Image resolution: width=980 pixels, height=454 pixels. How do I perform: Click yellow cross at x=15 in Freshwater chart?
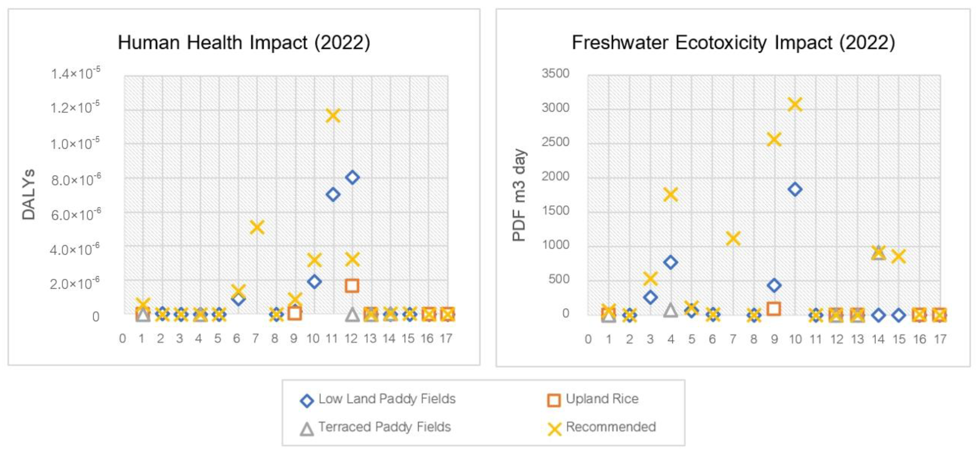click(x=898, y=256)
